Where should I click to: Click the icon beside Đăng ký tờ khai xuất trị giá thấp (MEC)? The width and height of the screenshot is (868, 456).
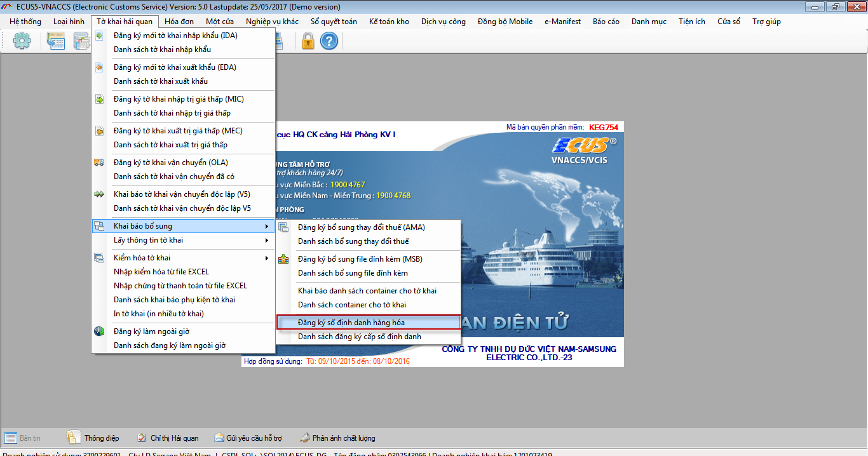[99, 131]
